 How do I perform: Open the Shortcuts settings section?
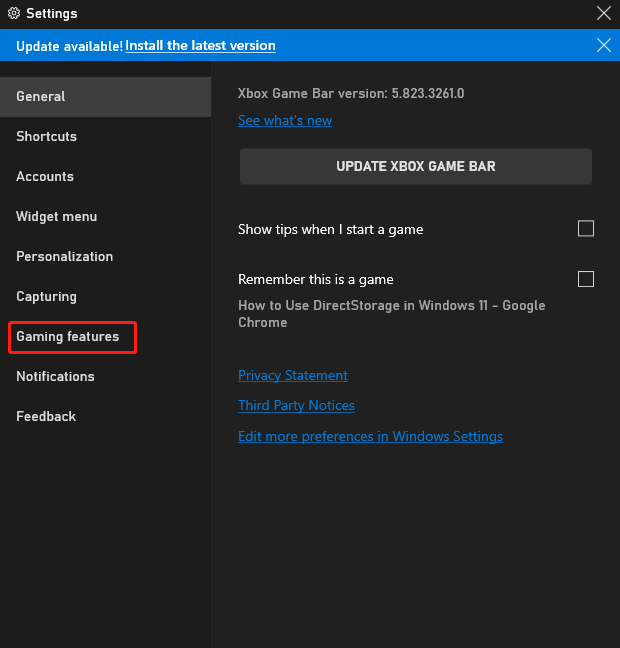pyautogui.click(x=46, y=137)
